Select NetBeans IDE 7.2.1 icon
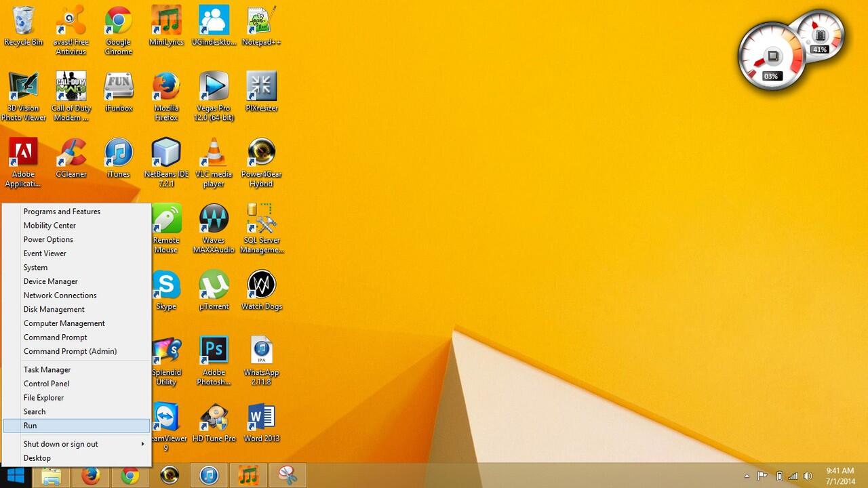Image resolution: width=868 pixels, height=488 pixels. pyautogui.click(x=166, y=163)
